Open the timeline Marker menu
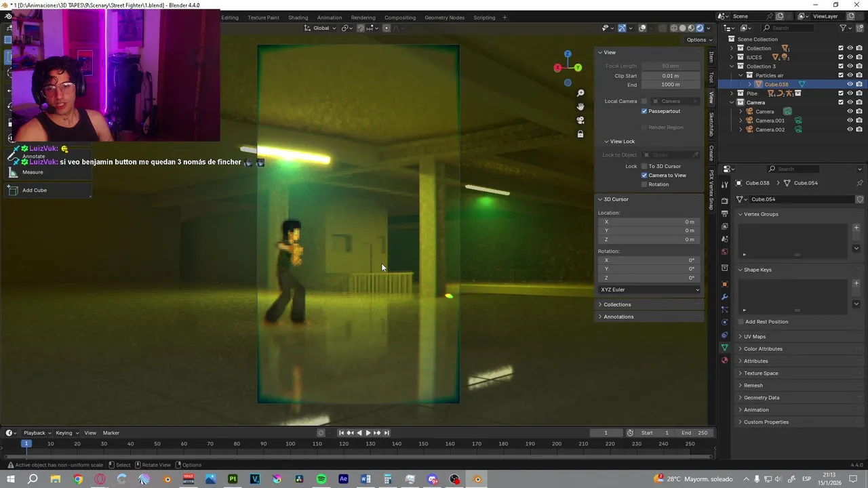 point(111,433)
